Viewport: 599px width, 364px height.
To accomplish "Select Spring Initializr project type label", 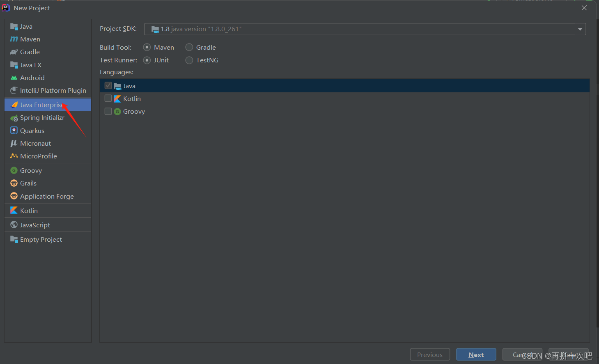I will click(x=42, y=118).
